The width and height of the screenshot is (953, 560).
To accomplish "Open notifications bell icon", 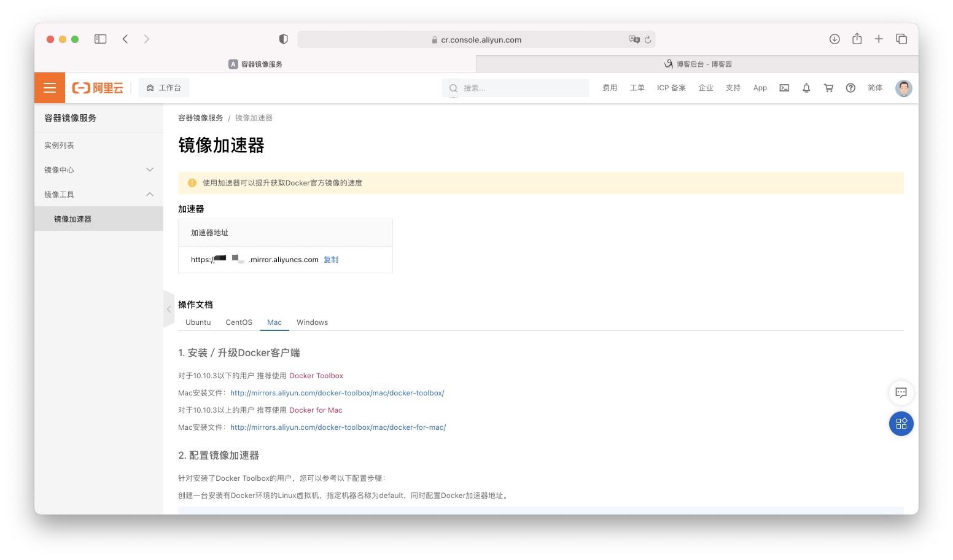I will coord(806,88).
